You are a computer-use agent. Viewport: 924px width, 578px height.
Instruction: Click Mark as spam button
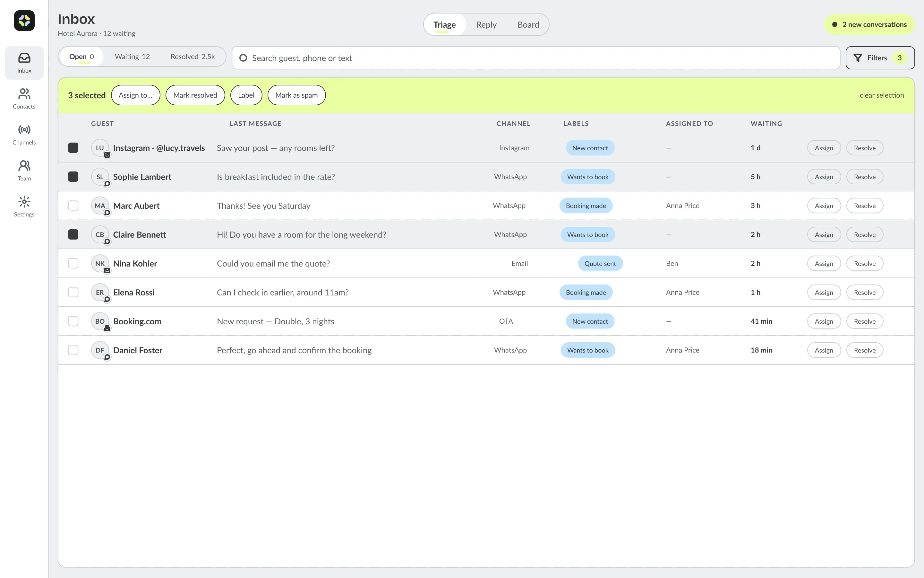point(297,95)
